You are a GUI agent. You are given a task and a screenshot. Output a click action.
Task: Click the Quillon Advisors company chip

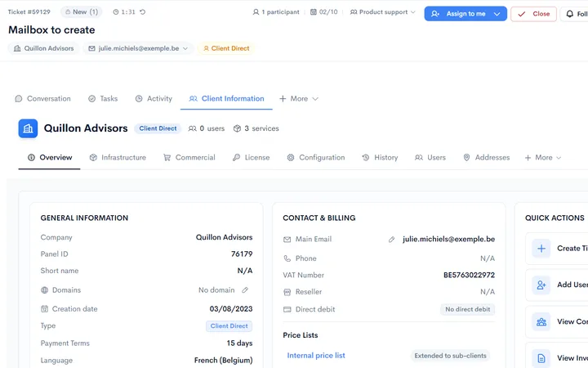pos(44,48)
